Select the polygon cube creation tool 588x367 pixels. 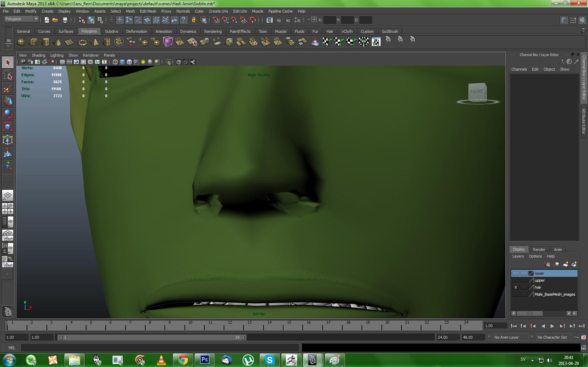coord(34,42)
